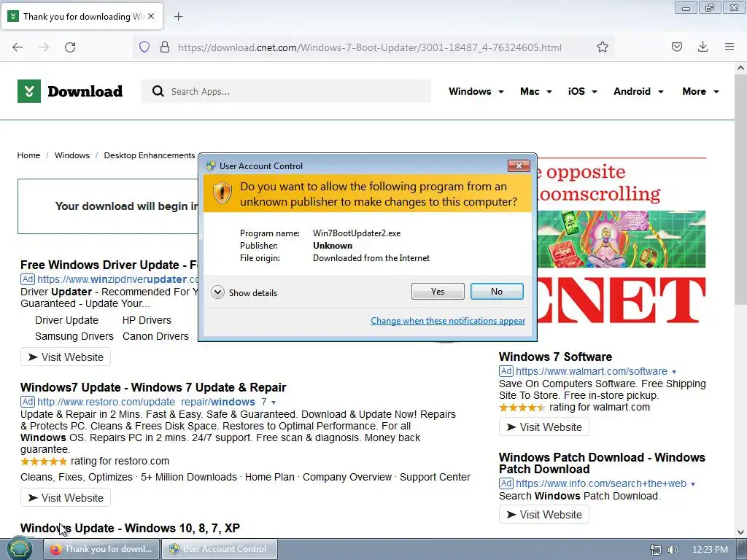The image size is (747, 560).
Task: Go to Home breadcrumb link
Action: point(28,155)
